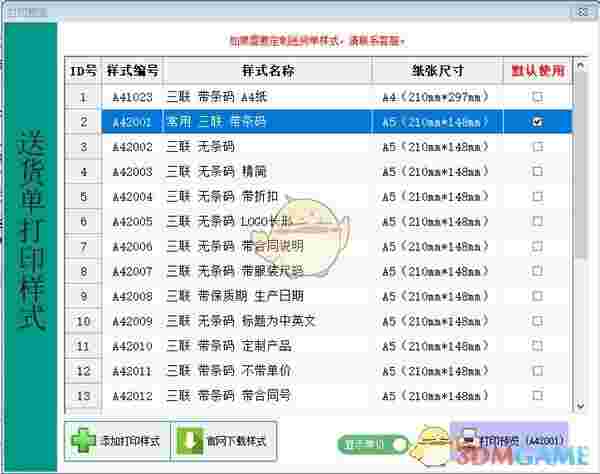Click the scrollbar up arrow
Screen dimensions: 600x474
(580, 66)
